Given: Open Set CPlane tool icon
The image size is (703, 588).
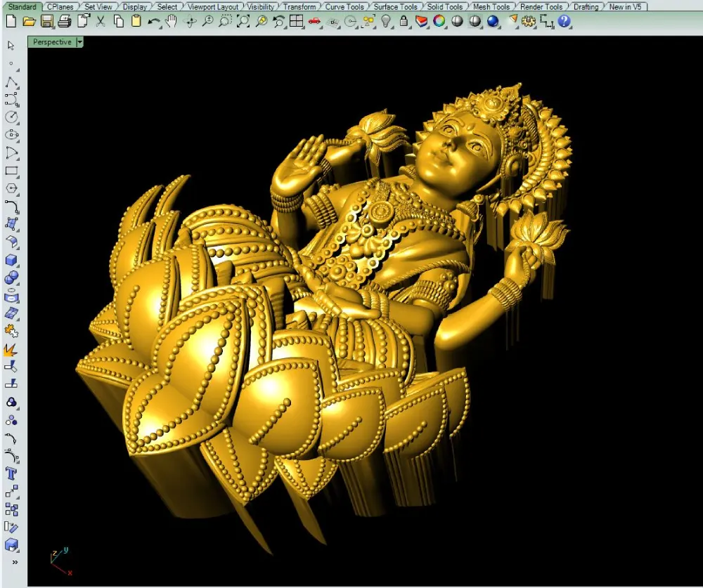Looking at the screenshot, I should coord(333,21).
